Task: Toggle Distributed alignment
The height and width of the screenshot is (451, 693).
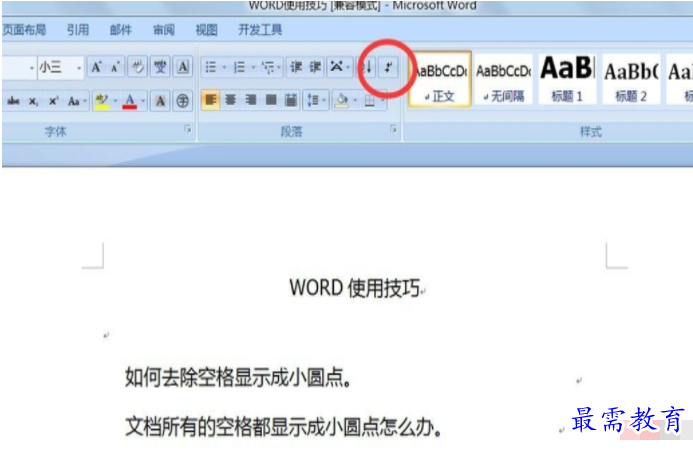Action: 291,100
